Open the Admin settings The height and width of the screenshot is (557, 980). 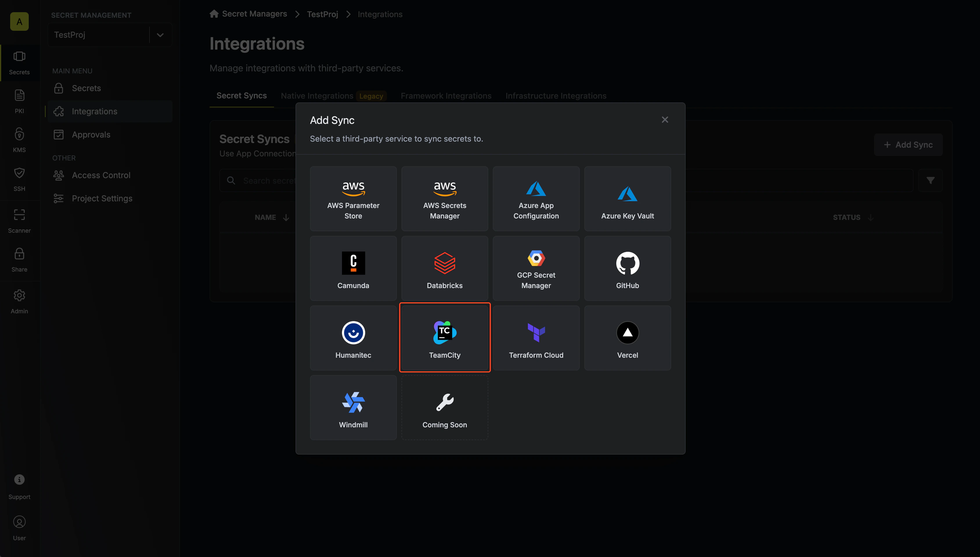[19, 301]
